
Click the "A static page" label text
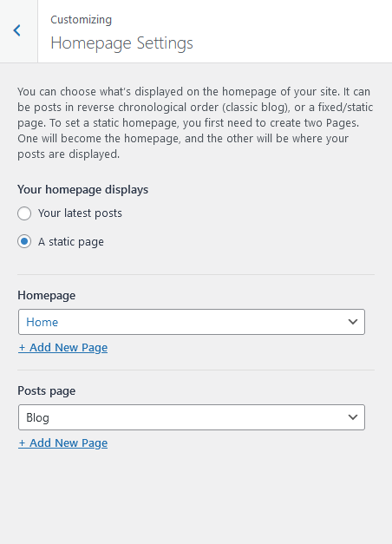(x=71, y=242)
